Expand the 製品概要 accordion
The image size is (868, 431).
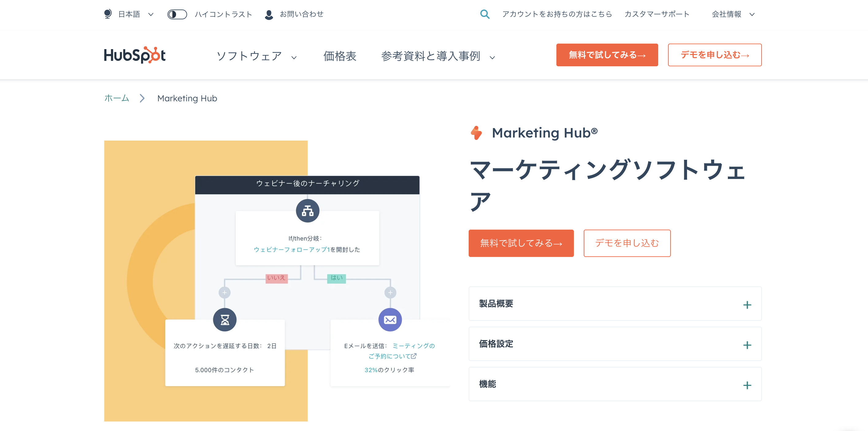point(615,304)
